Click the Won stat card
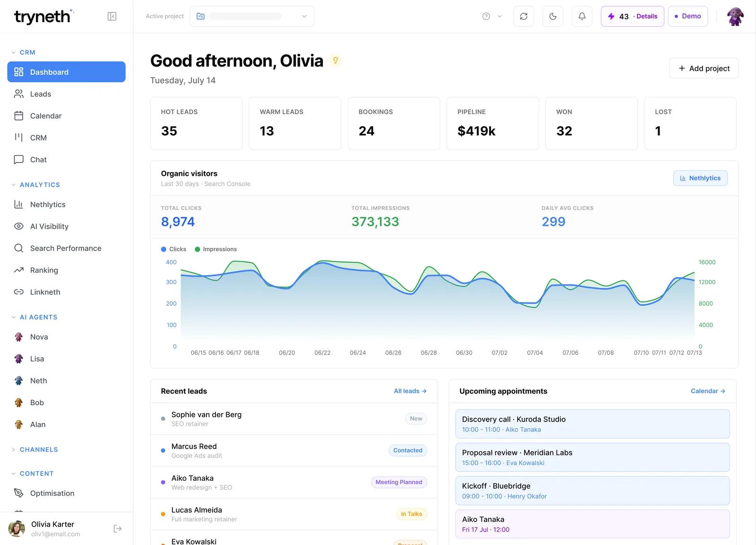 (591, 123)
